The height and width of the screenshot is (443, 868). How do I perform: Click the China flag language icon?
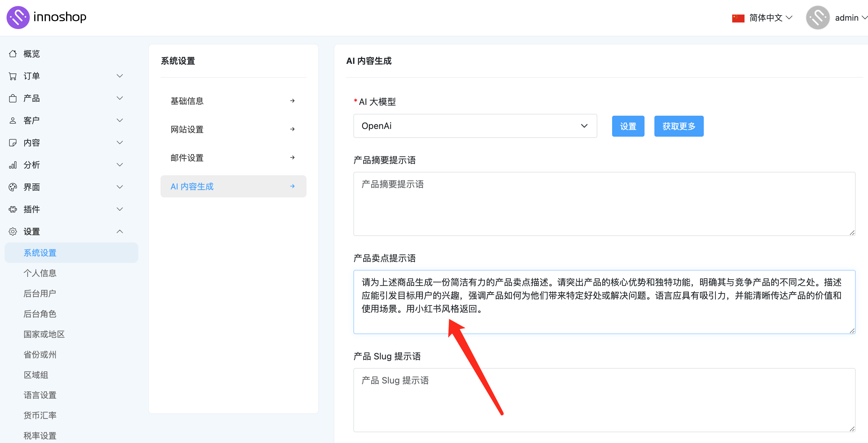[x=738, y=18]
